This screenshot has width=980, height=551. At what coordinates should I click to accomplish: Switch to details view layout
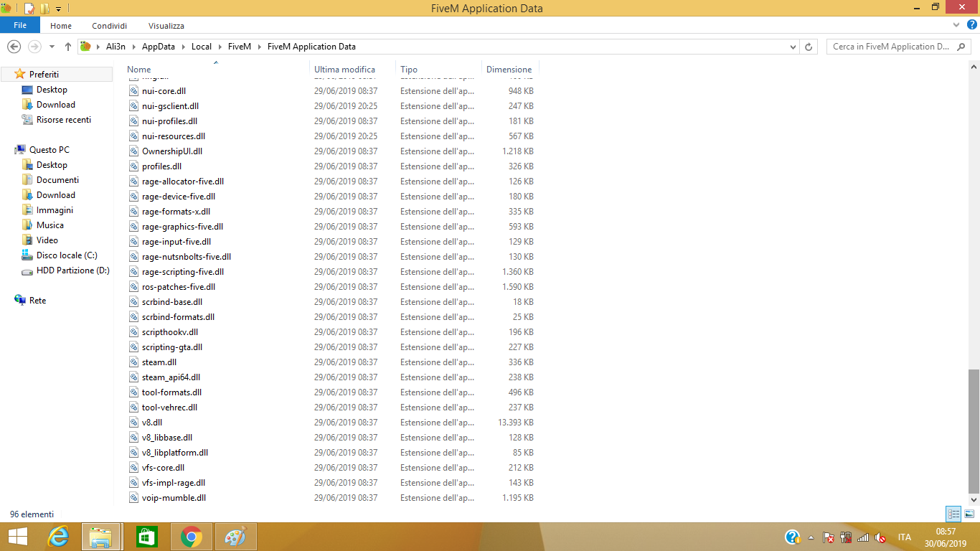tap(953, 514)
